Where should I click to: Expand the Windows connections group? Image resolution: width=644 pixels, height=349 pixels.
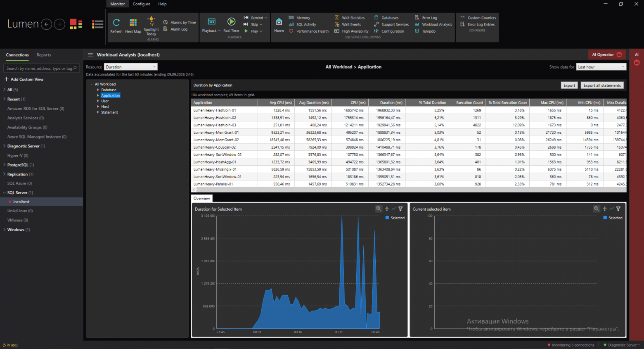click(4, 230)
